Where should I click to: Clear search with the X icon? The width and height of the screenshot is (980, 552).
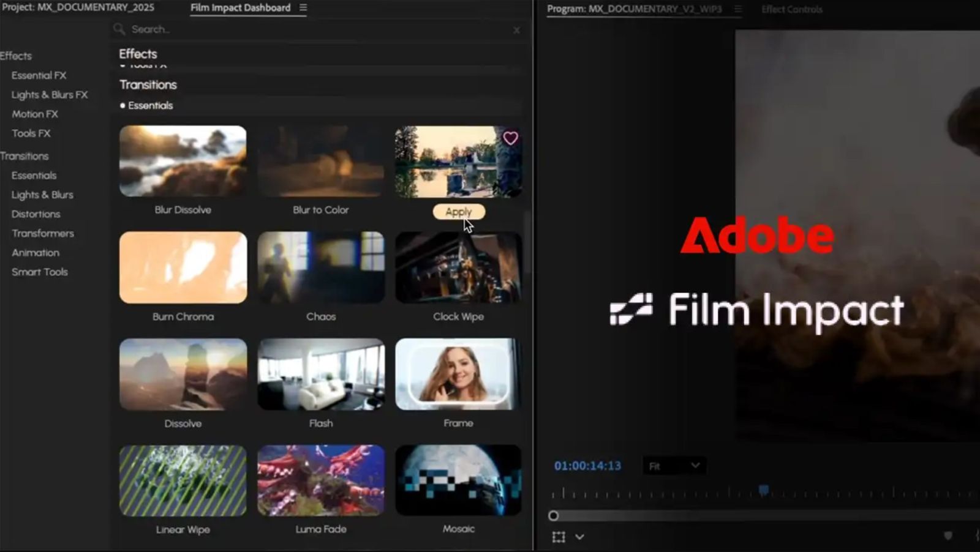point(517,30)
